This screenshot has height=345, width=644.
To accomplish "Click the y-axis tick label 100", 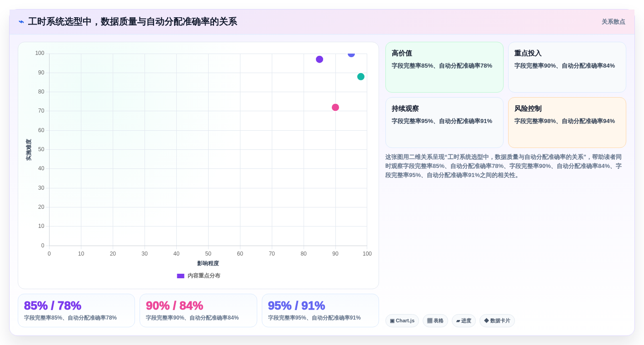I will [x=40, y=53].
